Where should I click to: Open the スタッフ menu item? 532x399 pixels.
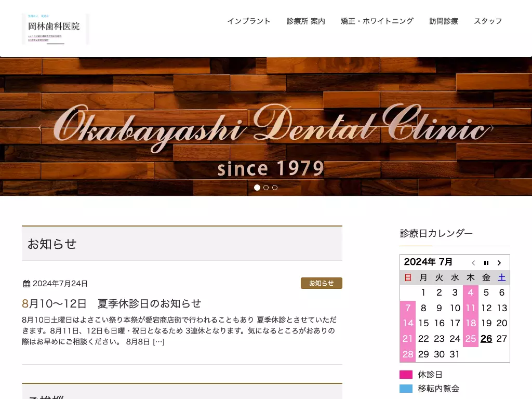(487, 21)
